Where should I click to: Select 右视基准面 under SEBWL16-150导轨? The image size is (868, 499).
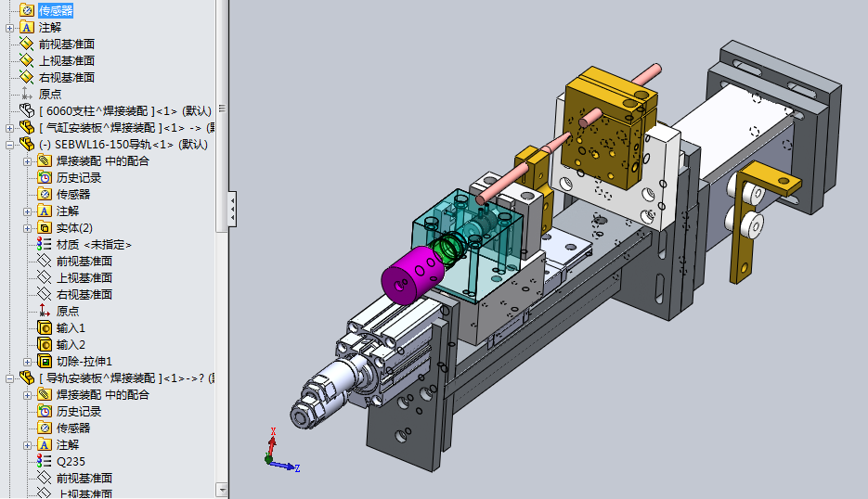click(x=75, y=294)
